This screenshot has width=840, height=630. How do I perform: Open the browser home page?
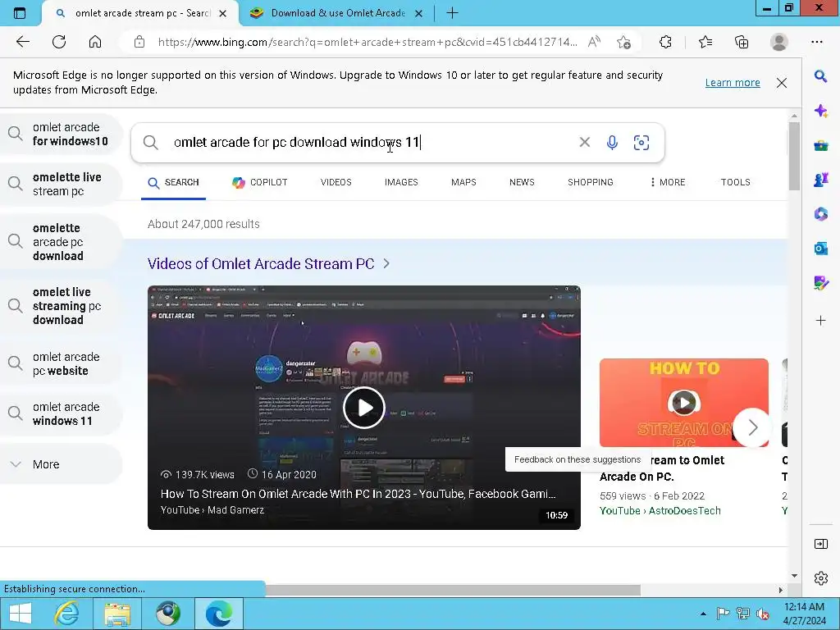pyautogui.click(x=95, y=42)
